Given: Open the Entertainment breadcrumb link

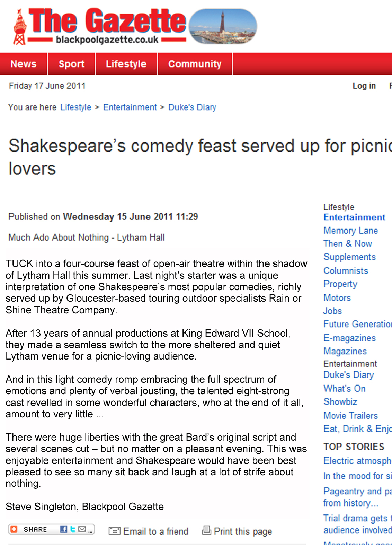Looking at the screenshot, I should pyautogui.click(x=130, y=107).
